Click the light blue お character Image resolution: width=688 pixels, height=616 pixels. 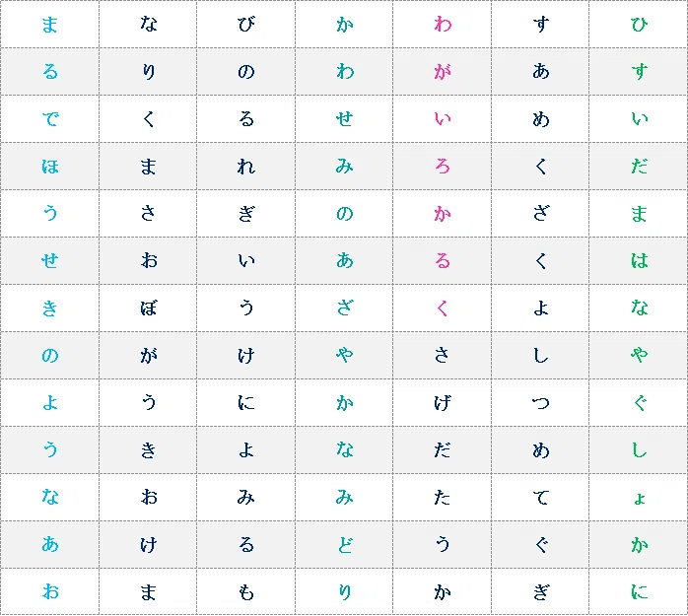[x=49, y=592]
